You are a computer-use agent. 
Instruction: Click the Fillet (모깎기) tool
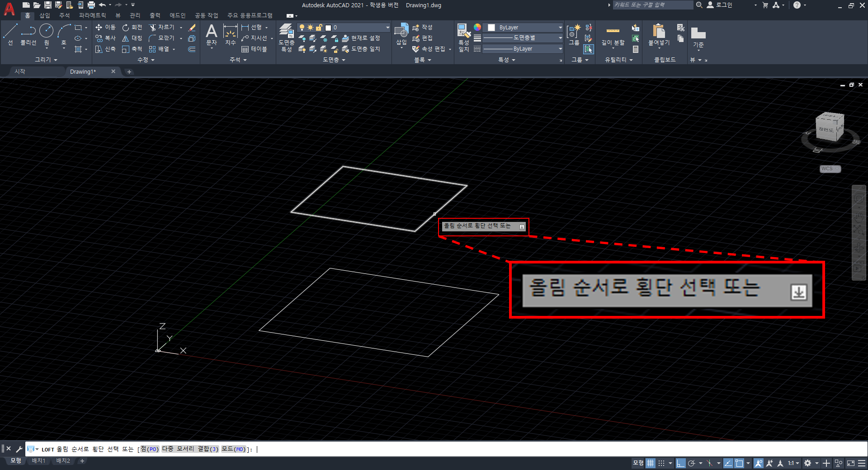pyautogui.click(x=161, y=38)
